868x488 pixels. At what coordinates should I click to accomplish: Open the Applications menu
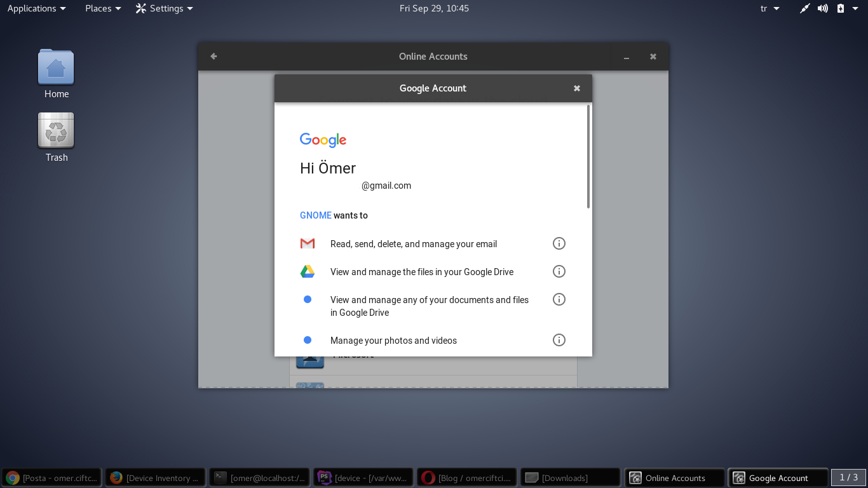[x=36, y=8]
